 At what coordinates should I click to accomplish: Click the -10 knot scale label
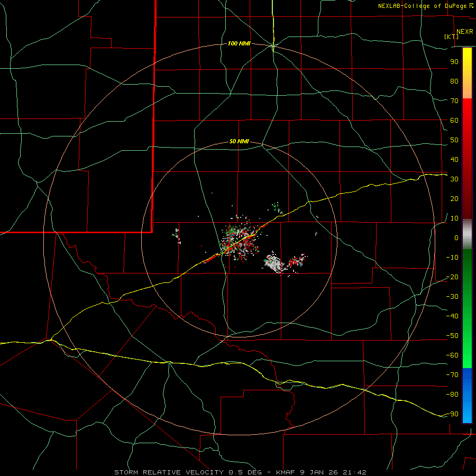452,258
